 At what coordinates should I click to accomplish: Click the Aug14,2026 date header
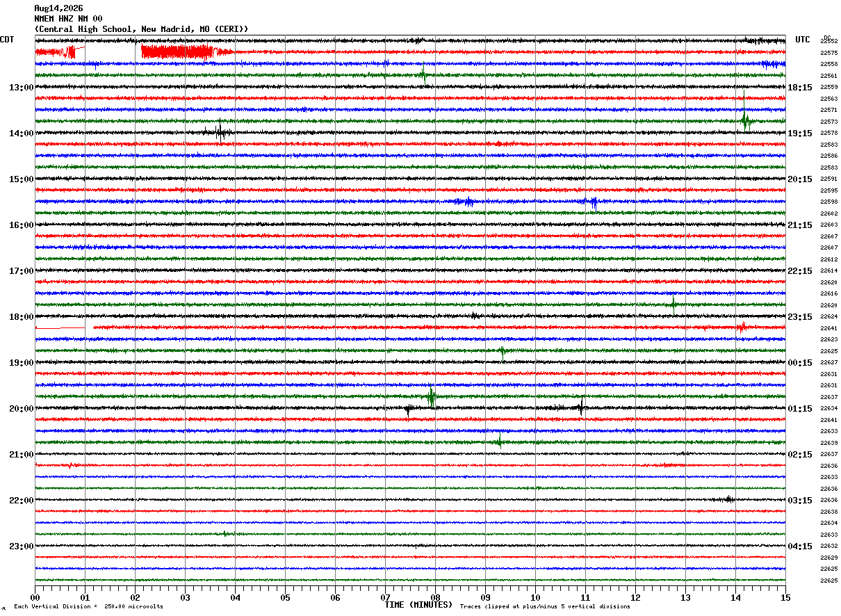(x=58, y=8)
